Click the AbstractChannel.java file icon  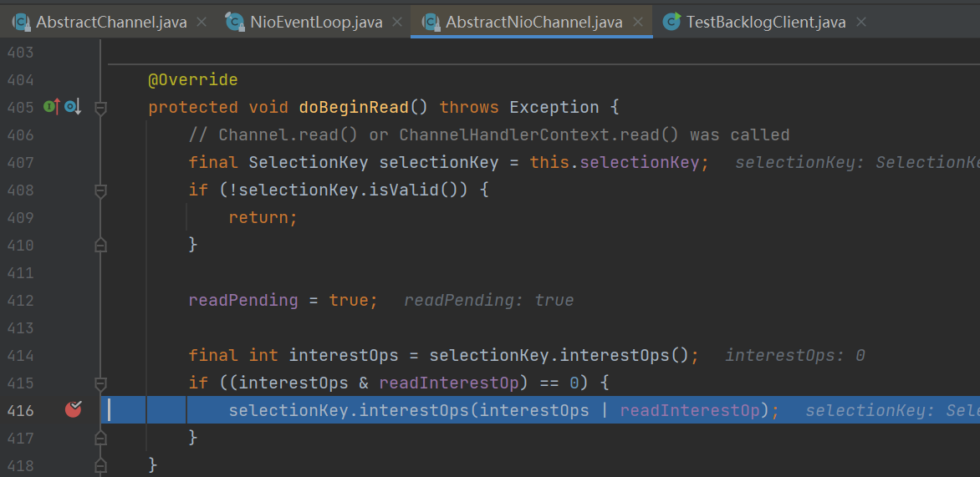20,23
